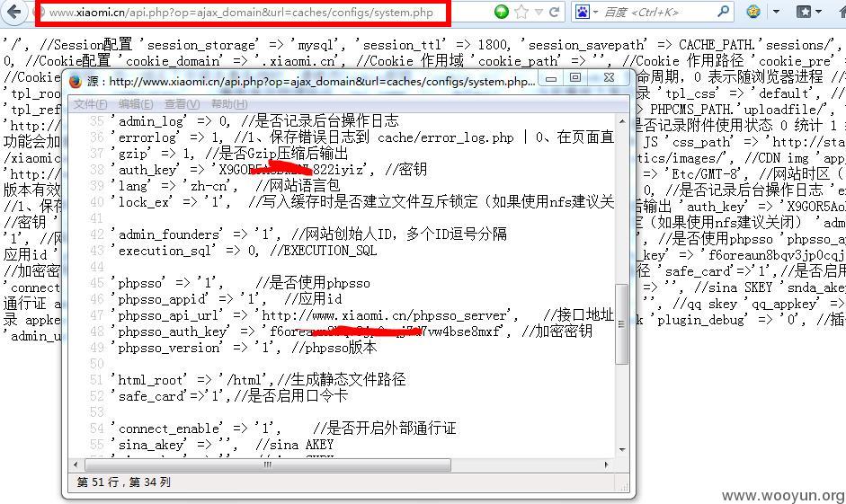Viewport: 846px width, 504px height.
Task: Click the 'phpsso' => '1' line 45
Action: 240,283
